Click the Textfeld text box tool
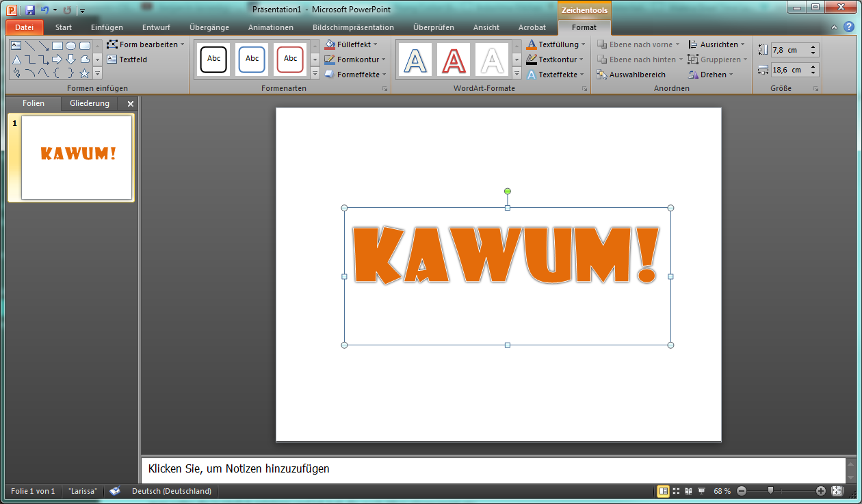 point(127,59)
